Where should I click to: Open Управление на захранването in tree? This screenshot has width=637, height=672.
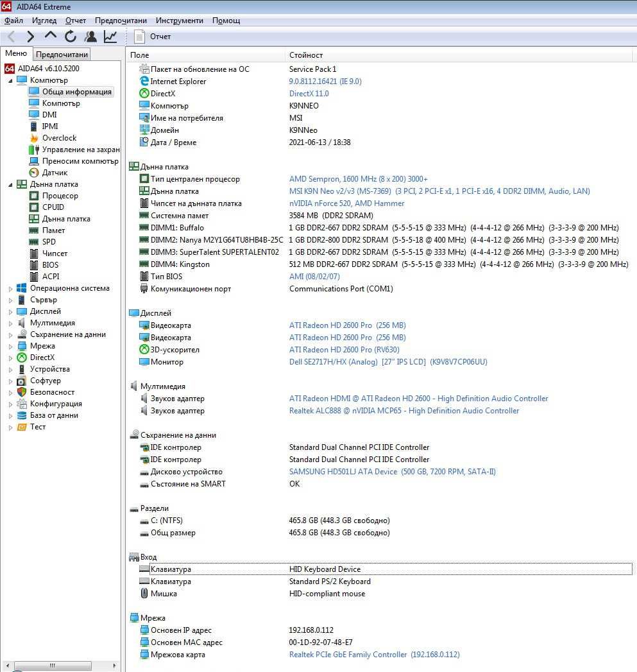[x=81, y=150]
